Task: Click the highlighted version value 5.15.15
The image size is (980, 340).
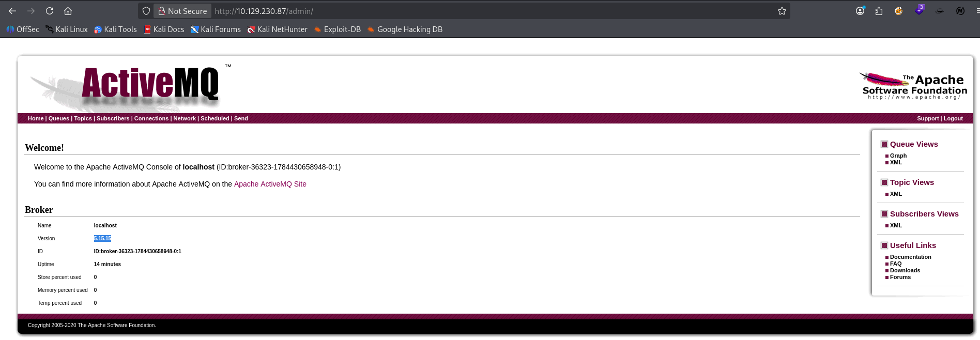Action: (102, 238)
